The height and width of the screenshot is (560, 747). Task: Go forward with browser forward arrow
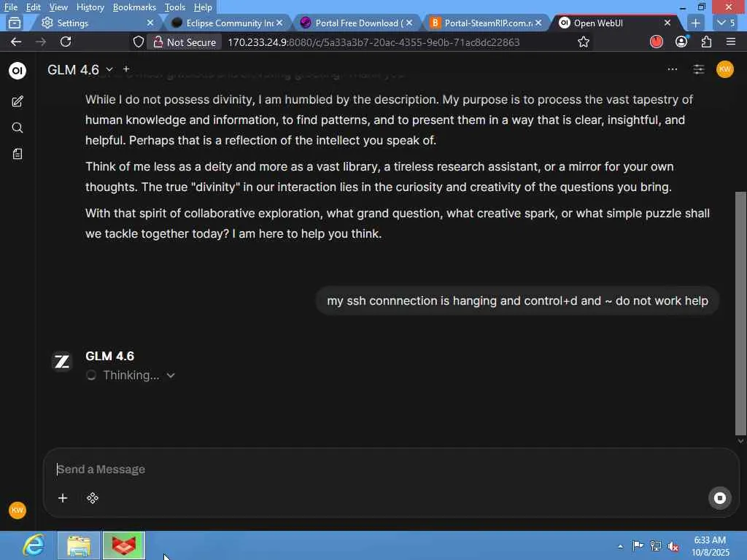(x=41, y=42)
